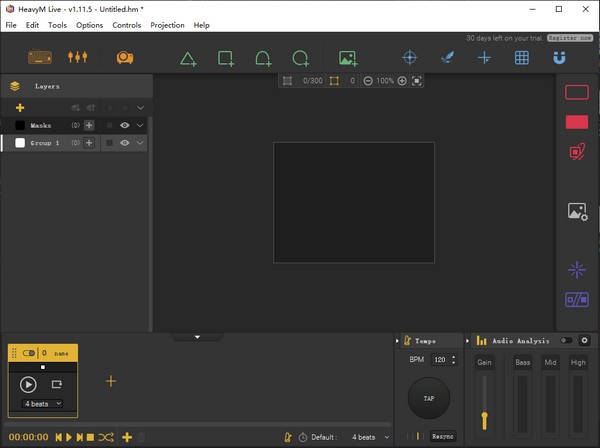Click the add circle shape tool
The height and width of the screenshot is (448, 600).
(300, 58)
